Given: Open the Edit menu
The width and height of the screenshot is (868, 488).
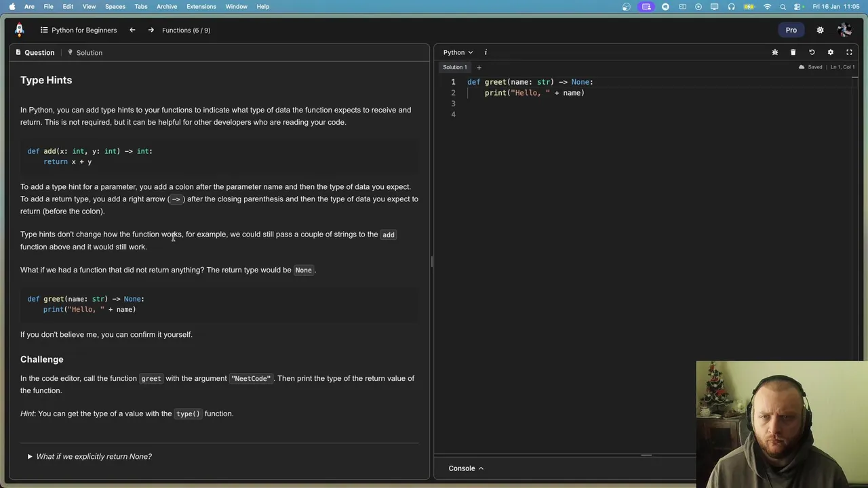Looking at the screenshot, I should 68,6.
